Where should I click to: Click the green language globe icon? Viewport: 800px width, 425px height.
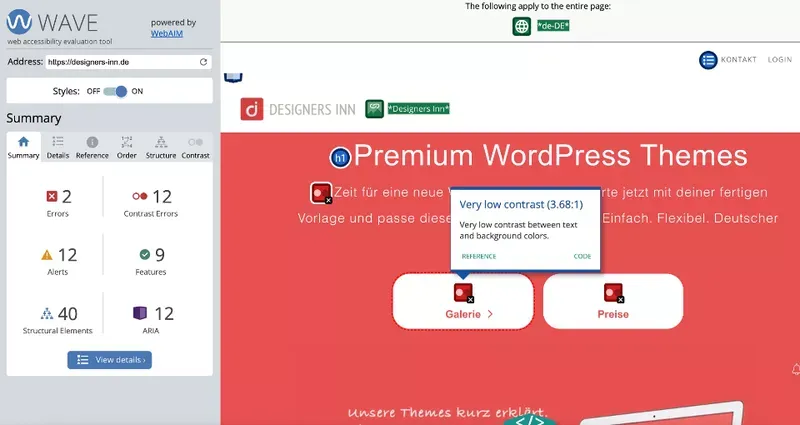[522, 26]
